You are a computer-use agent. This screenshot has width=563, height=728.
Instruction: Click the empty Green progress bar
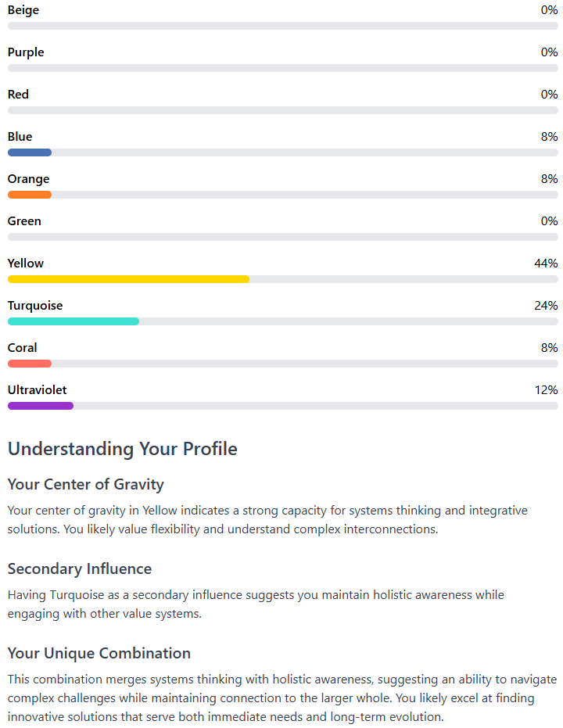coord(282,237)
